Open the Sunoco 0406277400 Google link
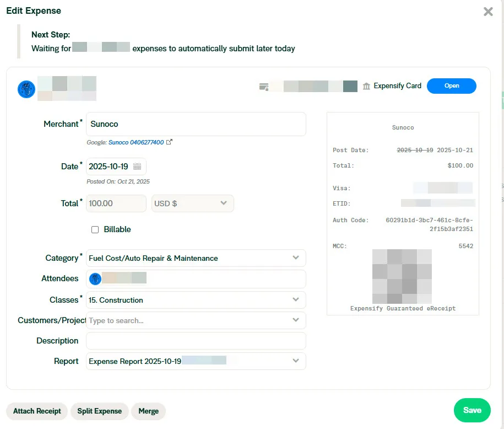The width and height of the screenshot is (504, 429). (136, 142)
